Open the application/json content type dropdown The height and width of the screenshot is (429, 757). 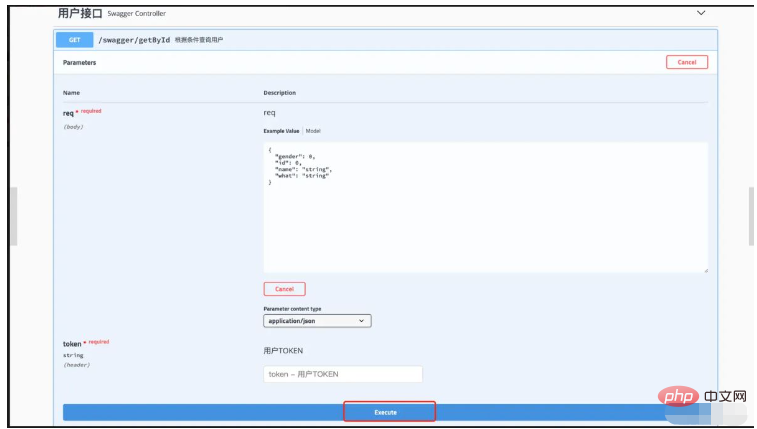(x=317, y=321)
